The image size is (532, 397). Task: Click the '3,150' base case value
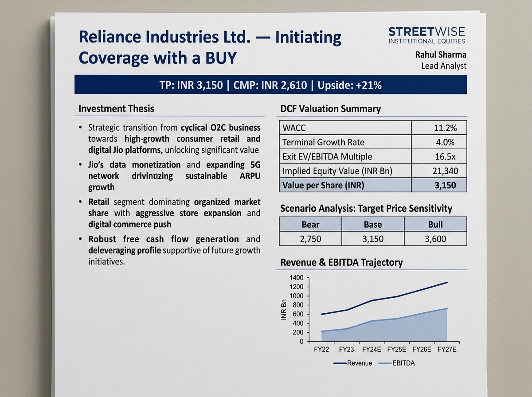click(x=373, y=238)
